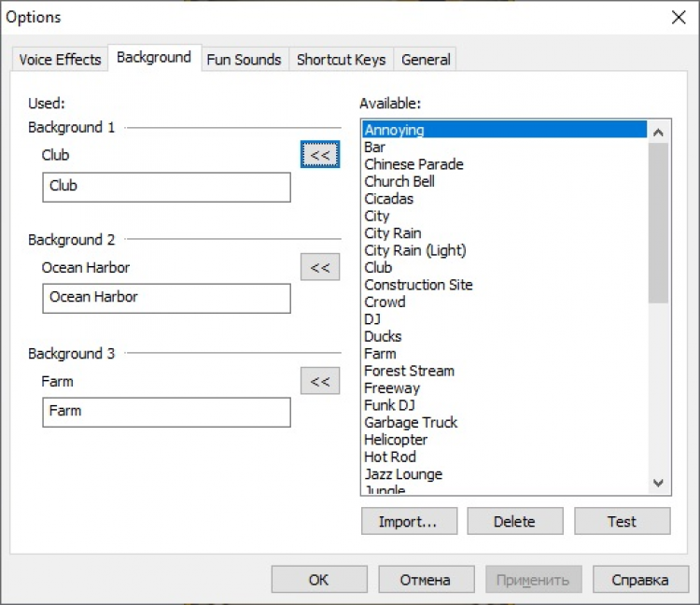Screen dimensions: 700x605
Task: Go to the Shortcut Keys tab
Action: (341, 59)
